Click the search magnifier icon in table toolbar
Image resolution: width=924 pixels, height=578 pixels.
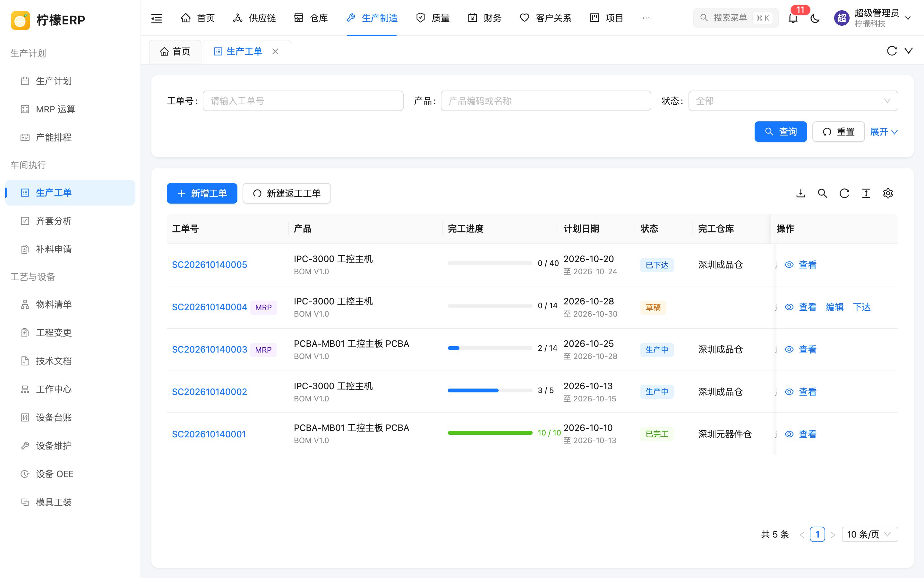point(822,193)
